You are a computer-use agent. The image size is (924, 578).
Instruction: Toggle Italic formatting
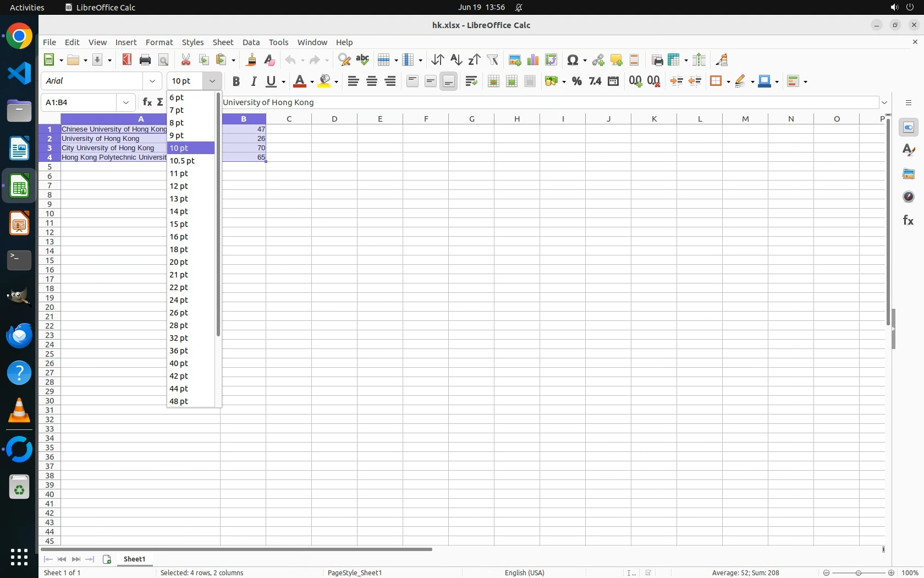click(x=254, y=81)
